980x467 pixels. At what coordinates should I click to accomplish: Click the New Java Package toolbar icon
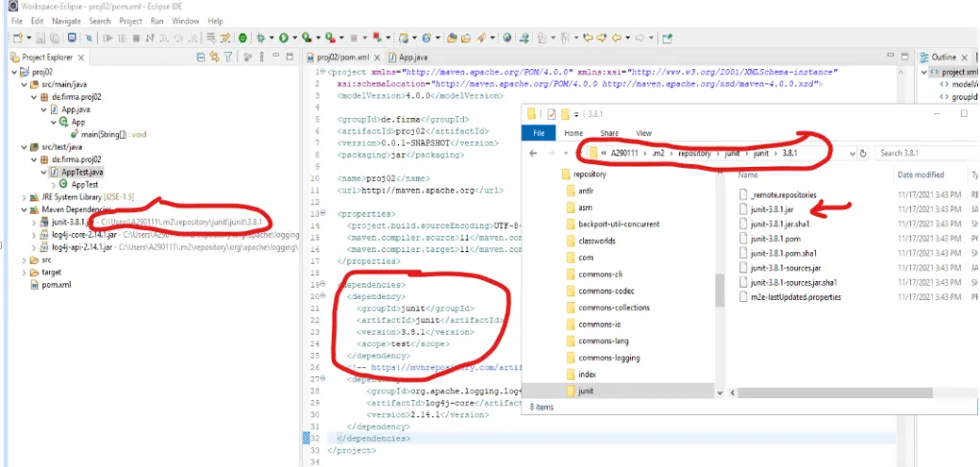pyautogui.click(x=405, y=37)
